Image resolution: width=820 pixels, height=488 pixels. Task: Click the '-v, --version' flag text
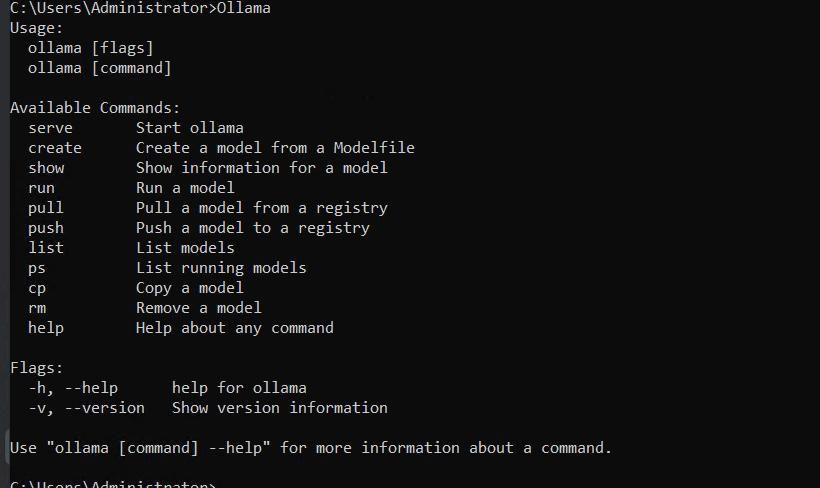[x=86, y=408]
